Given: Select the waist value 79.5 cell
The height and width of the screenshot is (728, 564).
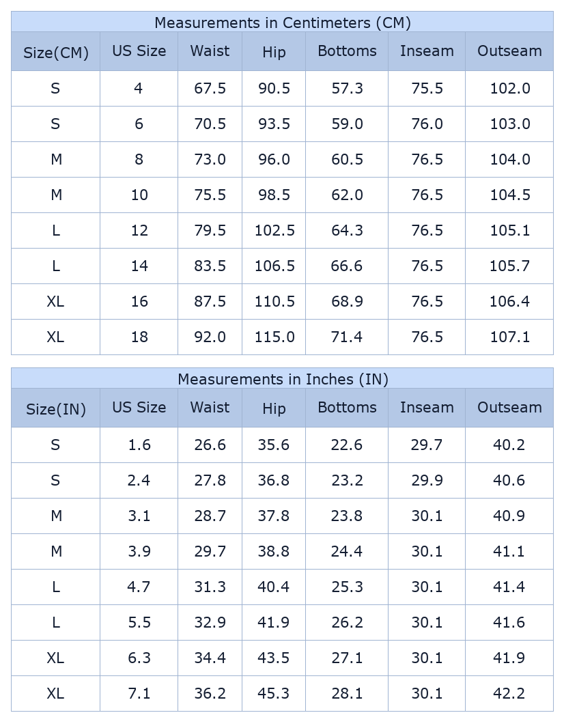Looking at the screenshot, I should click(x=210, y=231).
